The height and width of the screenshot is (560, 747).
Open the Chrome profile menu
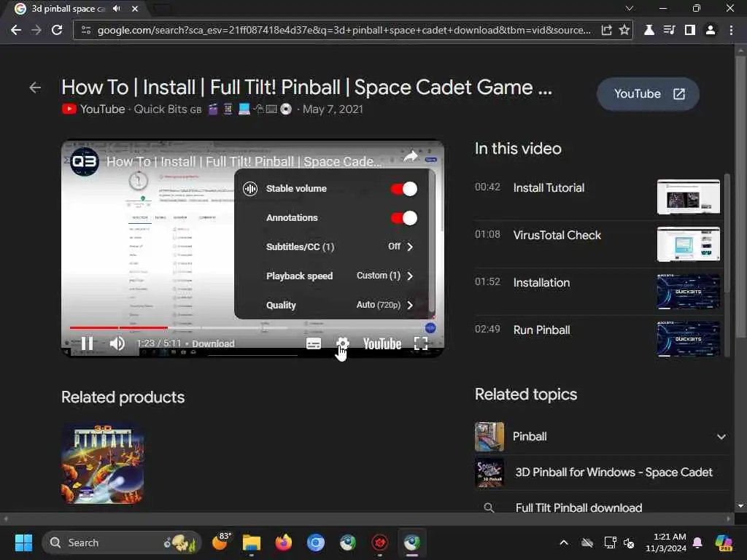pyautogui.click(x=710, y=30)
